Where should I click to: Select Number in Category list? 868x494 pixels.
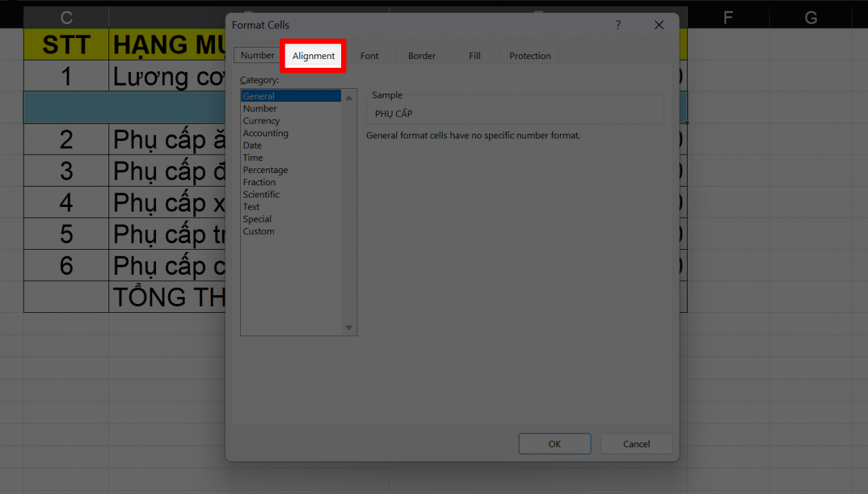pos(292,109)
